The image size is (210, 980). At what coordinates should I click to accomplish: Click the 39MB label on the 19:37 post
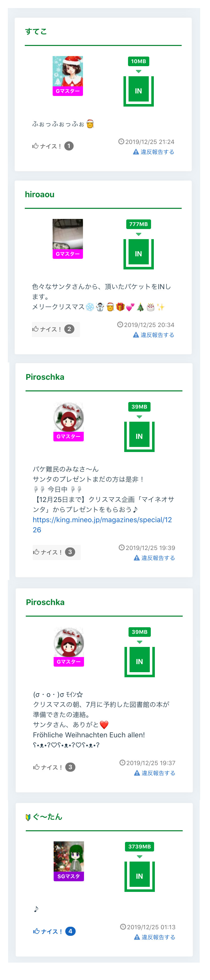coord(139,632)
